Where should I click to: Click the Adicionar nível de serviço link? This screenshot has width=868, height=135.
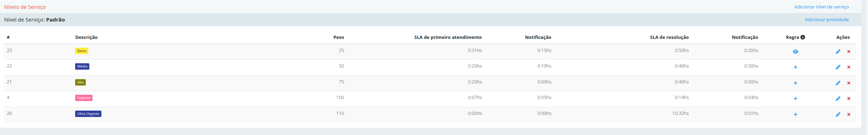822,7
